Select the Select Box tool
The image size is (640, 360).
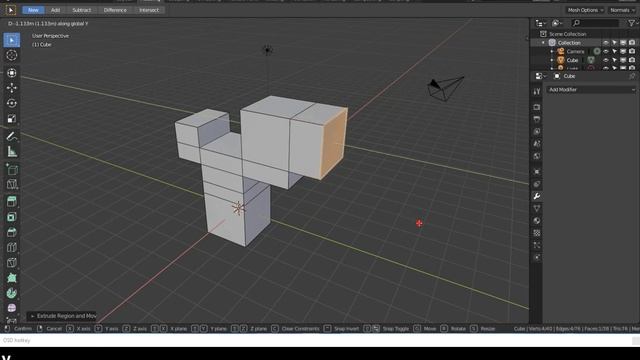tap(11, 40)
